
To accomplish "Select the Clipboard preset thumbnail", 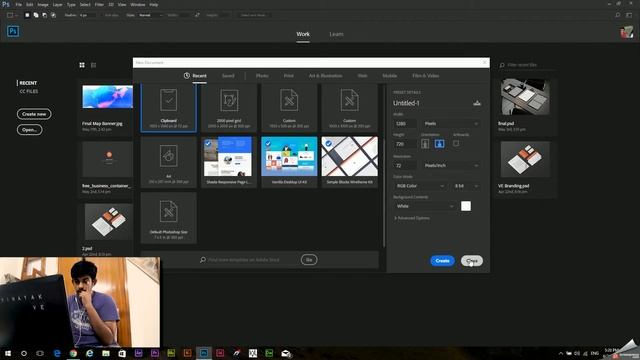I will (x=169, y=107).
